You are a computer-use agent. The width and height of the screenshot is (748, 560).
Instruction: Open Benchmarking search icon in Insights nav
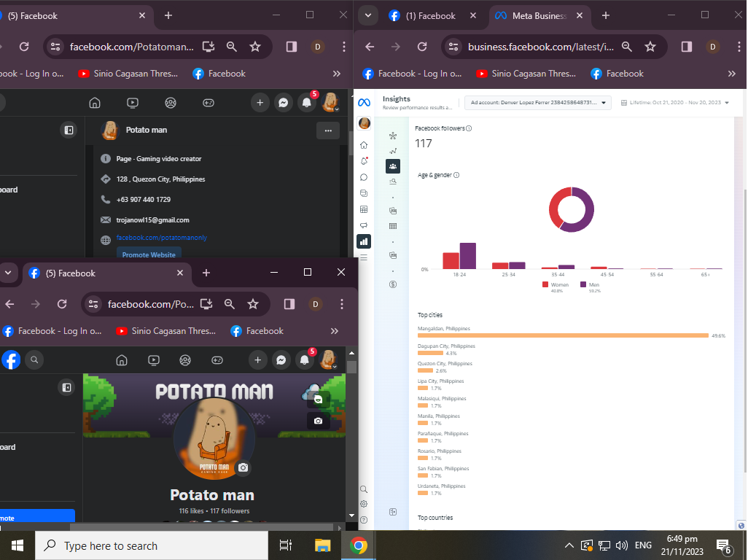click(x=393, y=182)
